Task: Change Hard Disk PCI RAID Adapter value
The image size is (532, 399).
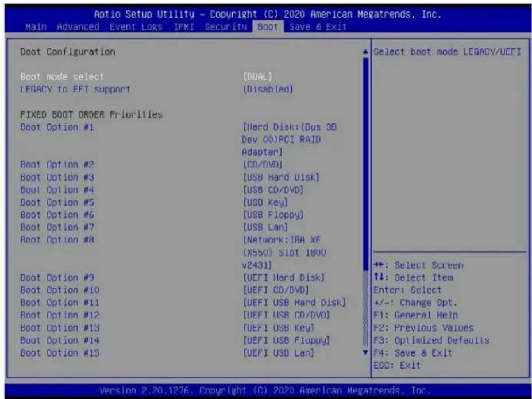Action: [x=290, y=140]
